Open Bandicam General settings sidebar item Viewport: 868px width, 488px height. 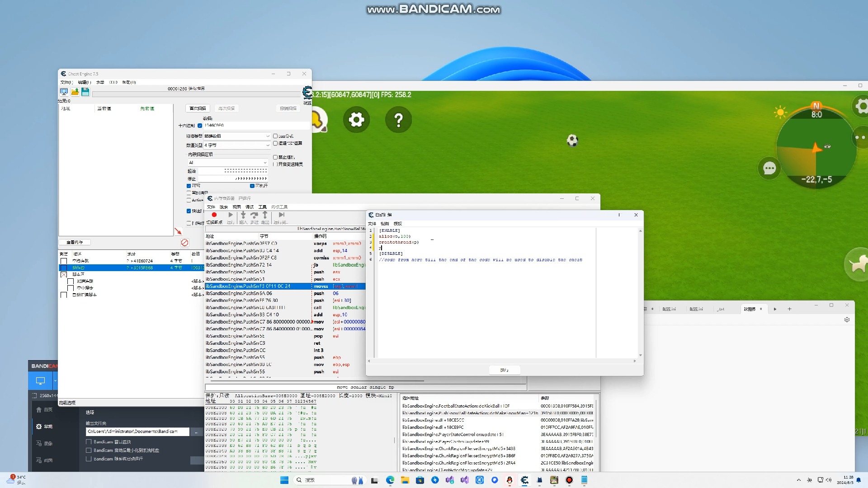[45, 427]
